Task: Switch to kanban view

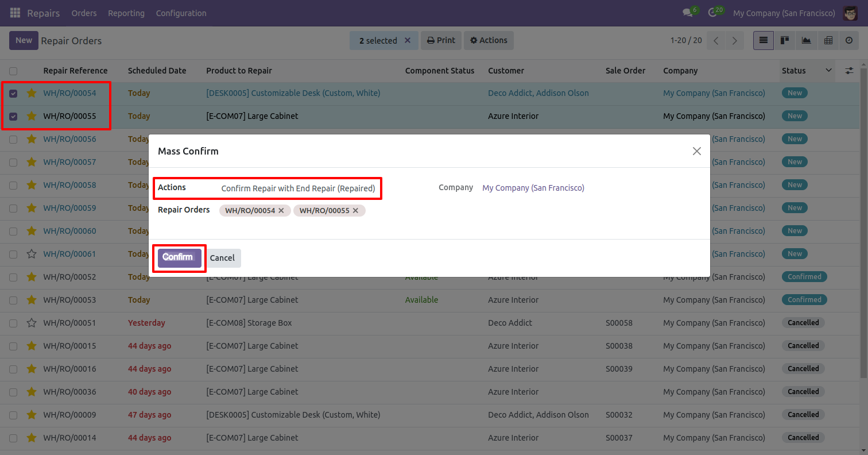Action: tap(784, 40)
